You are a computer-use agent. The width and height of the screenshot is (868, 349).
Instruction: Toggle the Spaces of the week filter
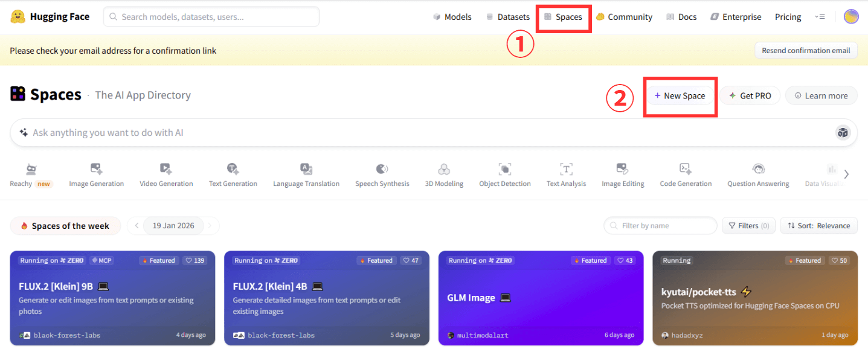pos(65,226)
